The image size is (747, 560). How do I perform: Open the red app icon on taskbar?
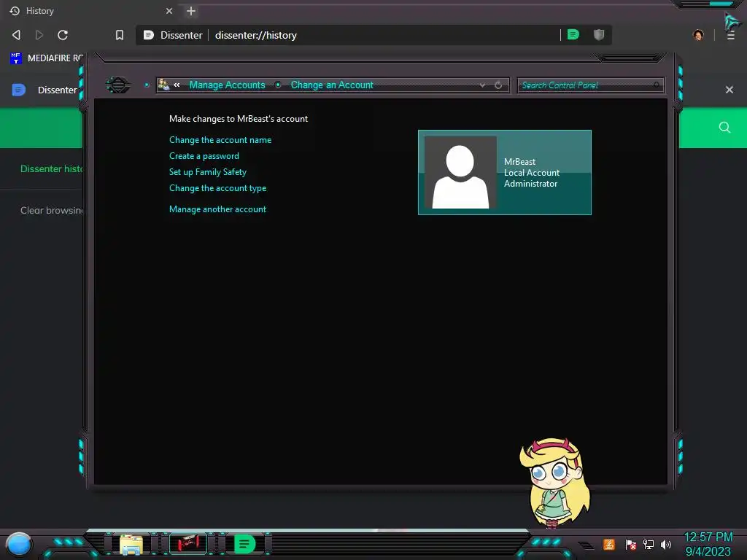click(x=189, y=544)
